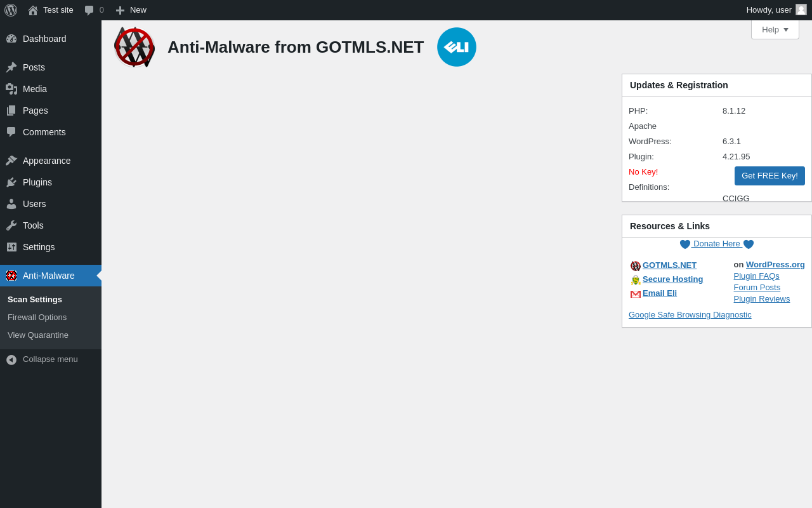This screenshot has height=508, width=812.
Task: Click the PHP version 8.1.12 value
Action: click(x=734, y=111)
